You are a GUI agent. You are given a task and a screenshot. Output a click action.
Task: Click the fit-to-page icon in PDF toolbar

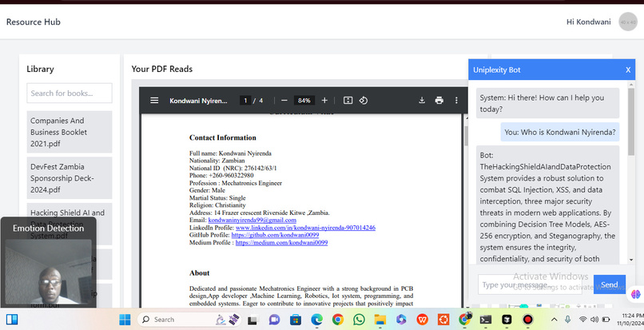348,100
